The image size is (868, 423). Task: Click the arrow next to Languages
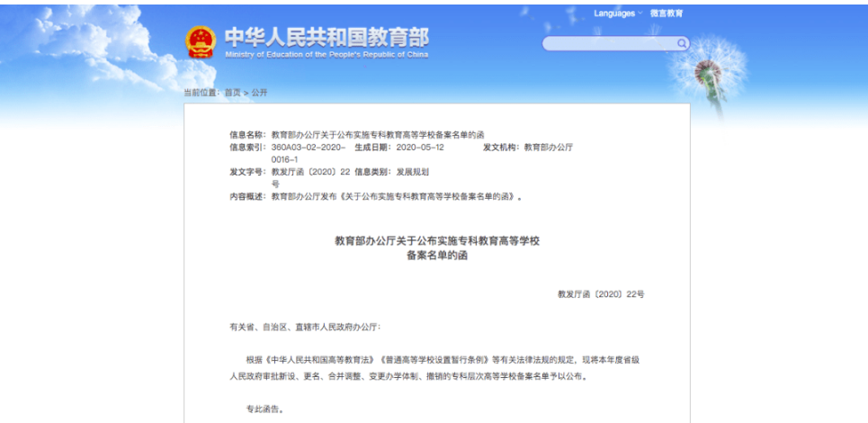tap(640, 13)
